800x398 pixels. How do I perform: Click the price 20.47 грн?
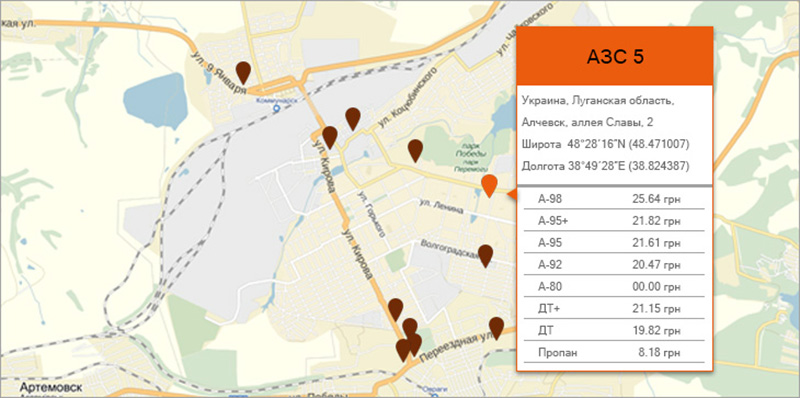(656, 265)
